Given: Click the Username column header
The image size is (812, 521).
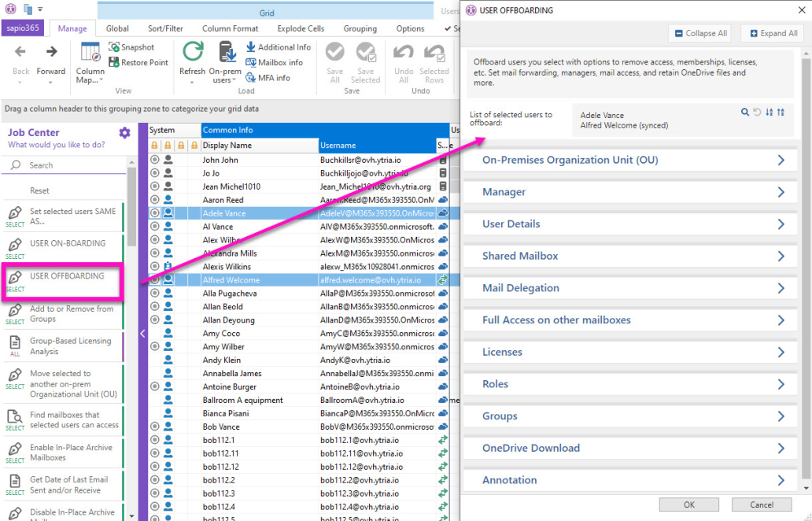Looking at the screenshot, I should [x=377, y=146].
